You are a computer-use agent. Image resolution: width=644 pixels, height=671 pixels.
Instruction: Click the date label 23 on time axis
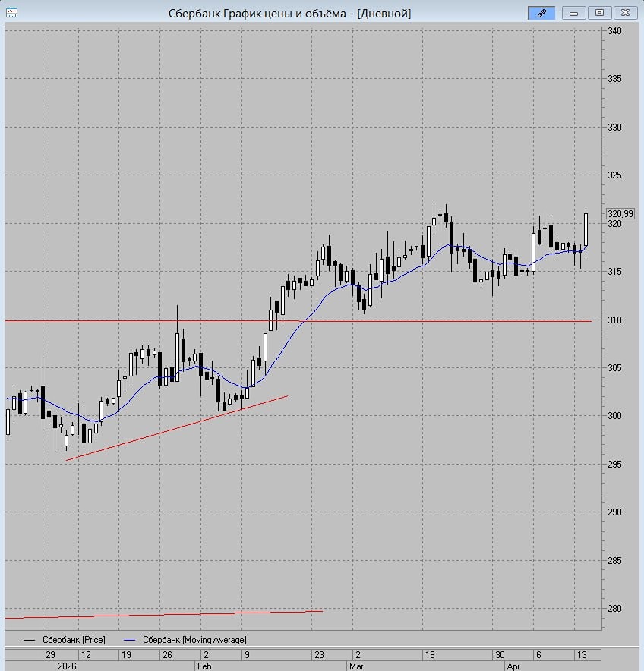pos(319,655)
